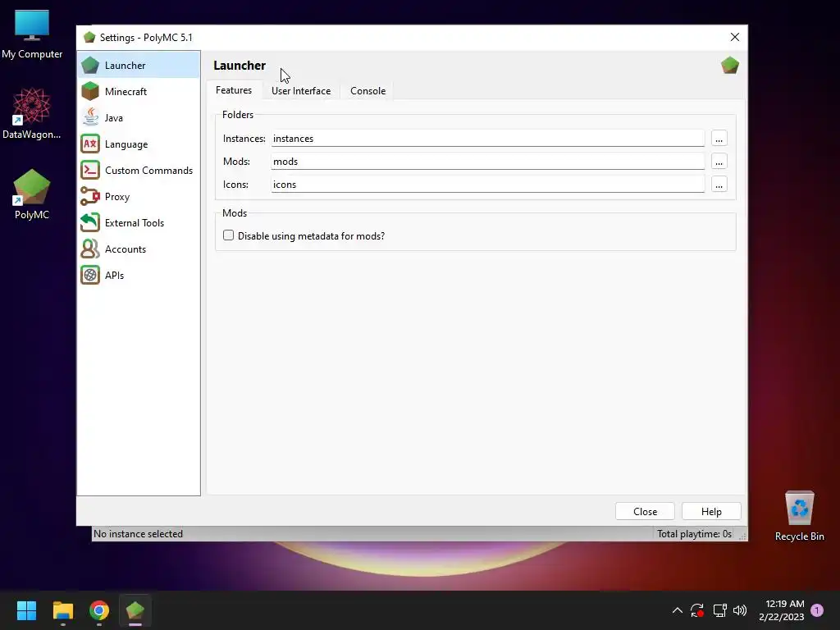Viewport: 840px width, 630px height.
Task: Switch to the Console tab
Action: [x=368, y=91]
